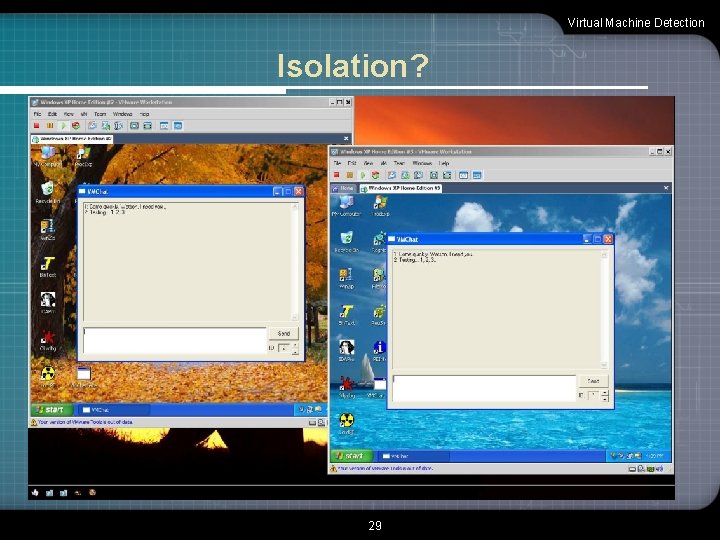Click the system tray clock on the ocean desktop
Screen dimensions: 720x540
click(x=653, y=456)
